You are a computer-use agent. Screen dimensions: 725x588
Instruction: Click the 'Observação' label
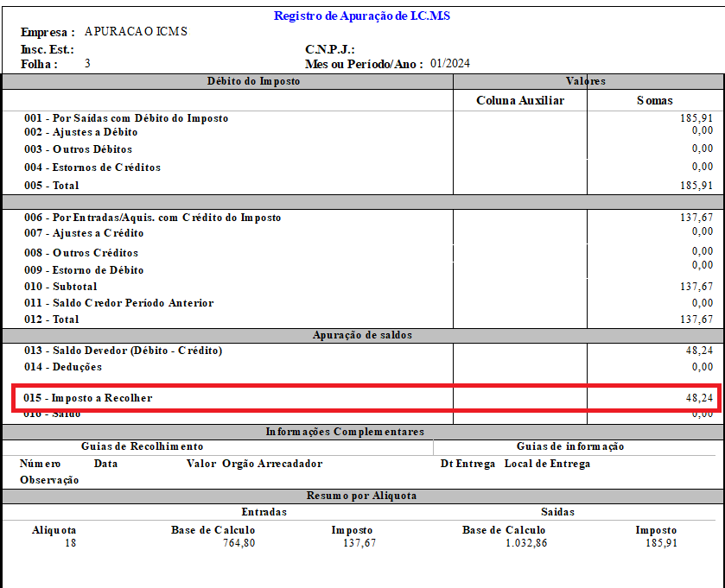point(49,480)
